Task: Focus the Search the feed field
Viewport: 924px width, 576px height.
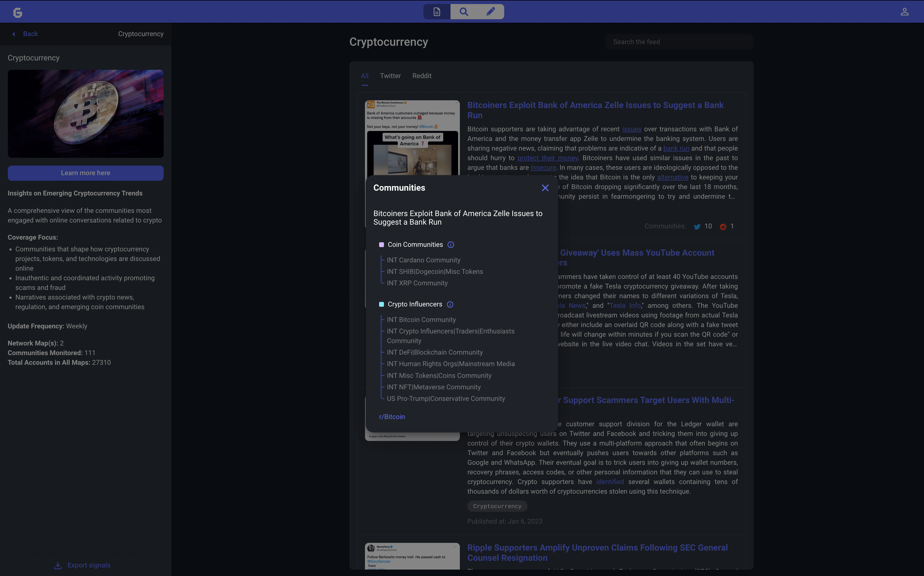Action: (x=679, y=42)
